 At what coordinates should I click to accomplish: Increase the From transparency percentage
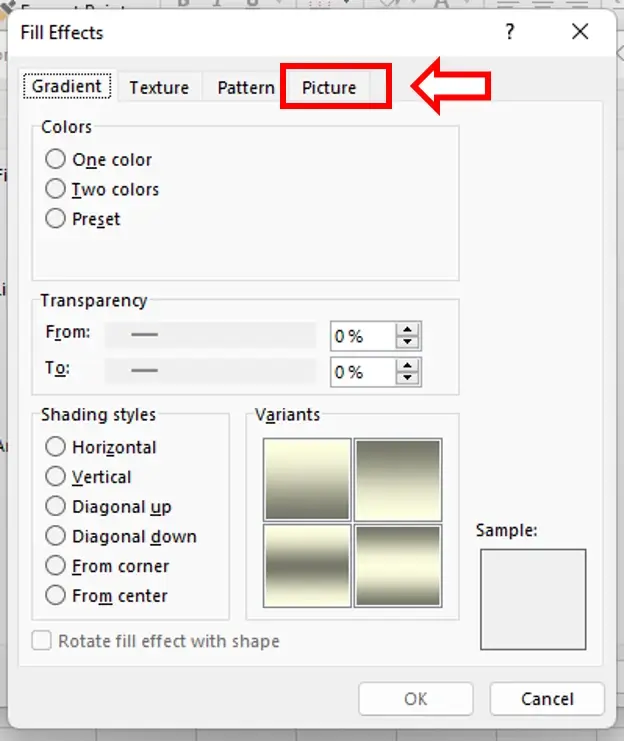[x=407, y=329]
